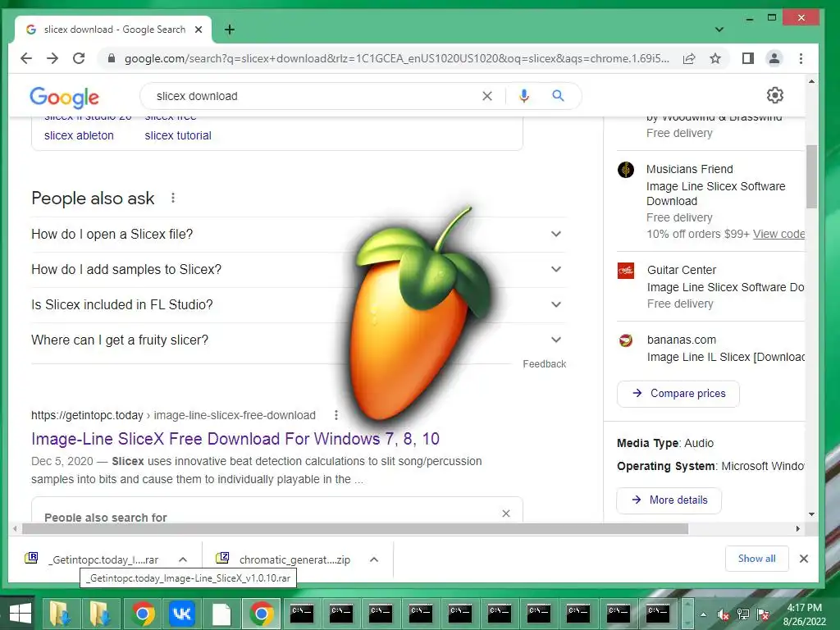Screen dimensions: 840x630
Task: Open the slicex tutorial related search
Action: (178, 135)
